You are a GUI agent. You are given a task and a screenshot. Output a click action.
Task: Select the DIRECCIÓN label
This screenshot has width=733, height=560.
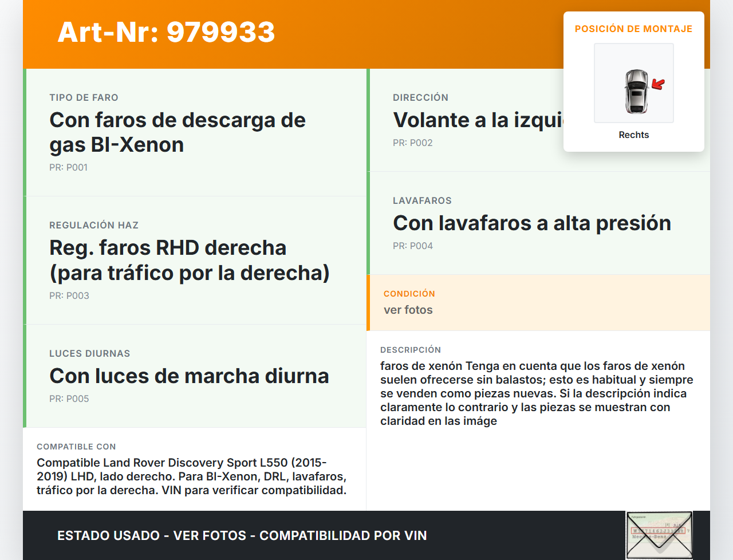tap(420, 97)
